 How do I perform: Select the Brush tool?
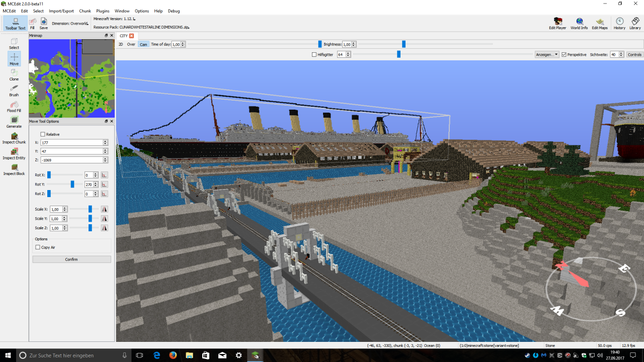click(14, 89)
